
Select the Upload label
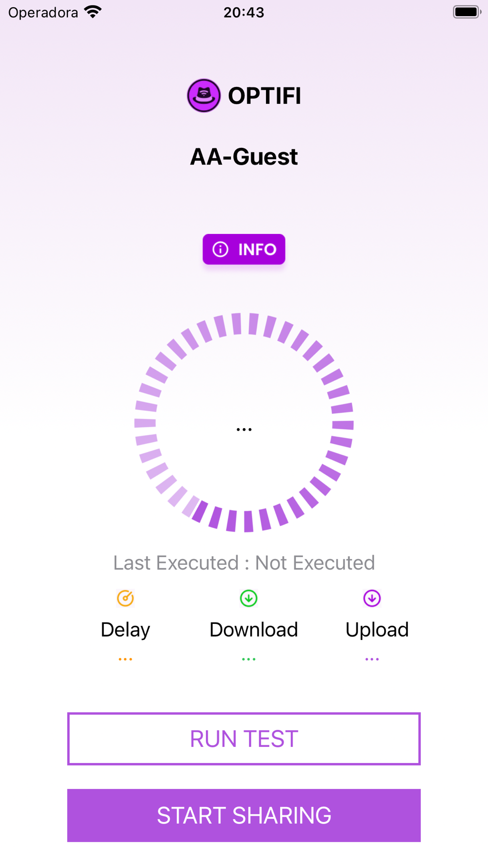(377, 630)
